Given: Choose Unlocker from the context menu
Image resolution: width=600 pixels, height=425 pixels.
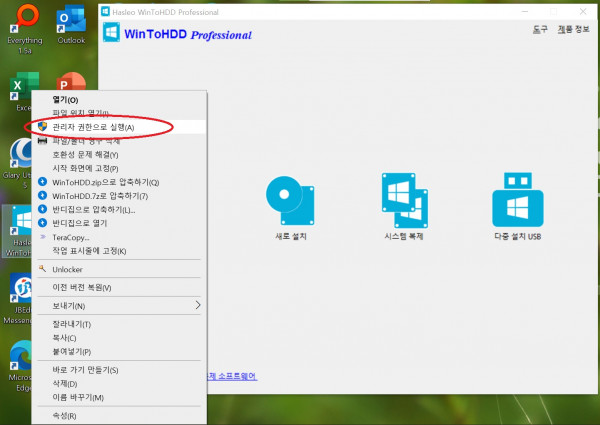Looking at the screenshot, I should 120,269.
